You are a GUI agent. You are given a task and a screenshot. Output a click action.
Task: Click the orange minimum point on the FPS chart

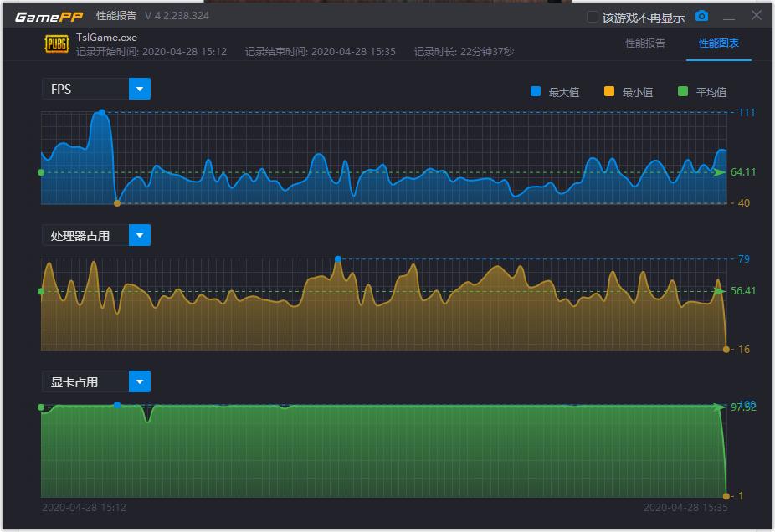pos(116,202)
